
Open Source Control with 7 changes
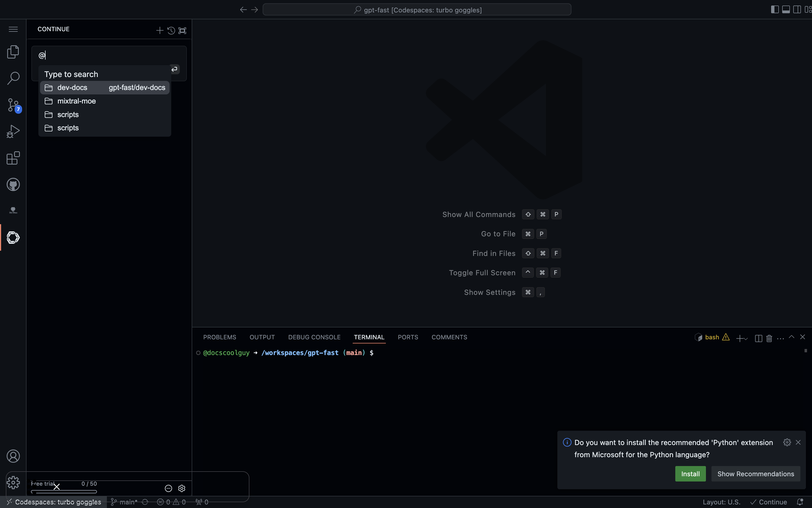(x=13, y=105)
